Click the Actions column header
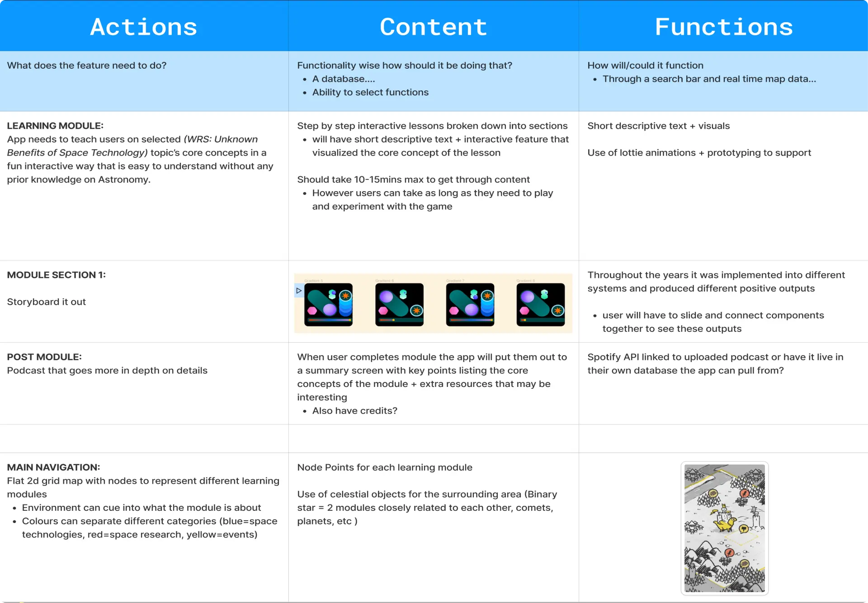The width and height of the screenshot is (868, 603). 145,26
